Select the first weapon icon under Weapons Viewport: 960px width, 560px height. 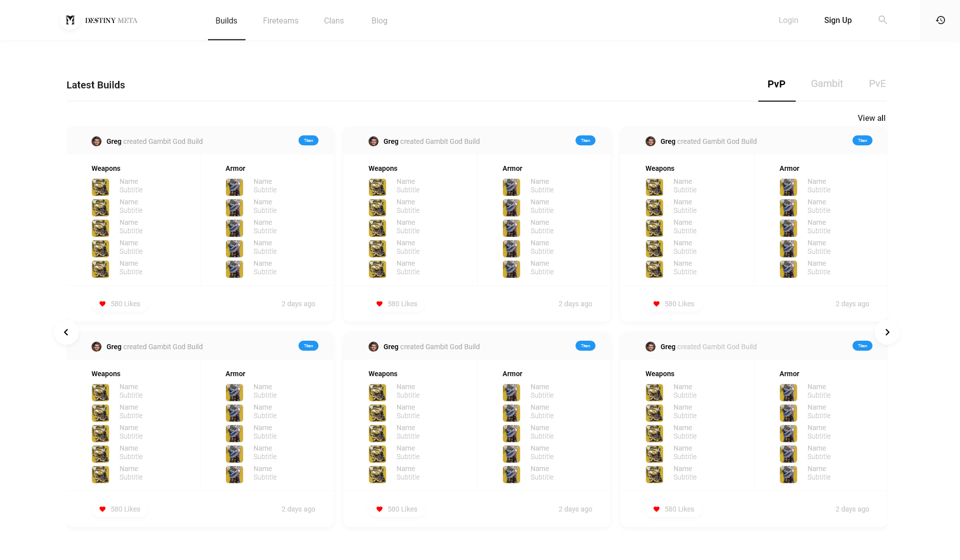(x=100, y=187)
